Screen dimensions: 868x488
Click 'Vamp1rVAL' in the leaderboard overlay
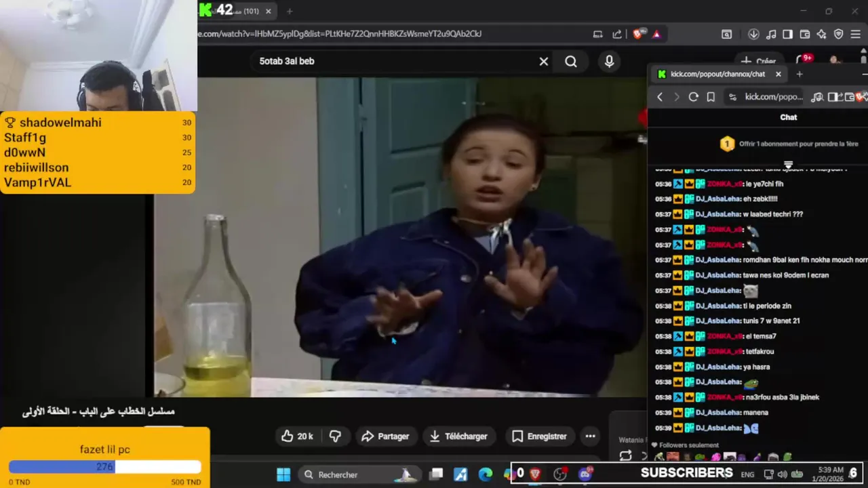(x=37, y=182)
